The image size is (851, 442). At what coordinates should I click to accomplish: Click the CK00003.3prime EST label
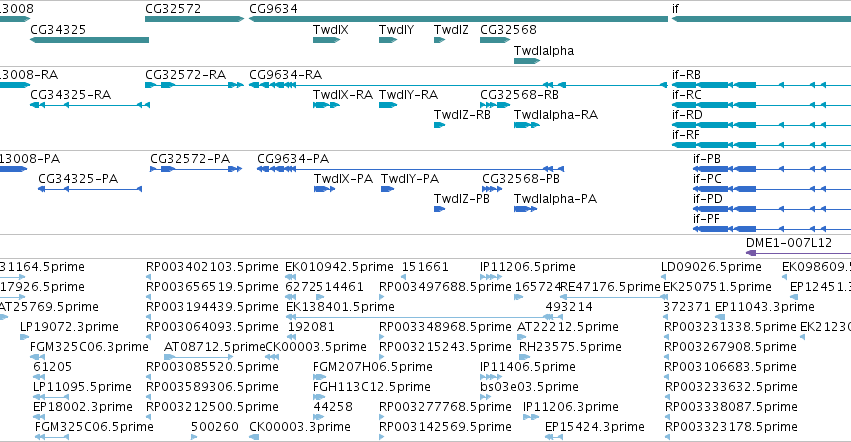tap(300, 427)
